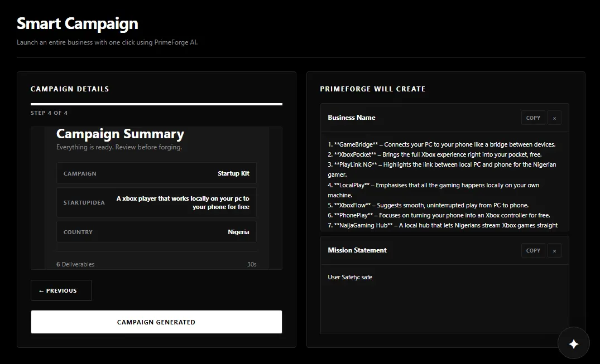Click the step 4 progress bar
600x364 pixels.
point(156,104)
